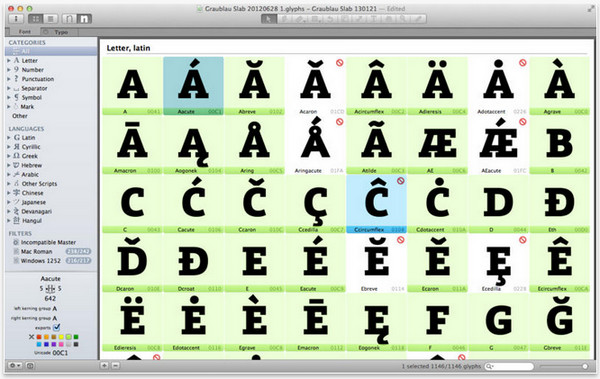Add a new glyph with plus button
This screenshot has width=600, height=379.
click(x=104, y=366)
